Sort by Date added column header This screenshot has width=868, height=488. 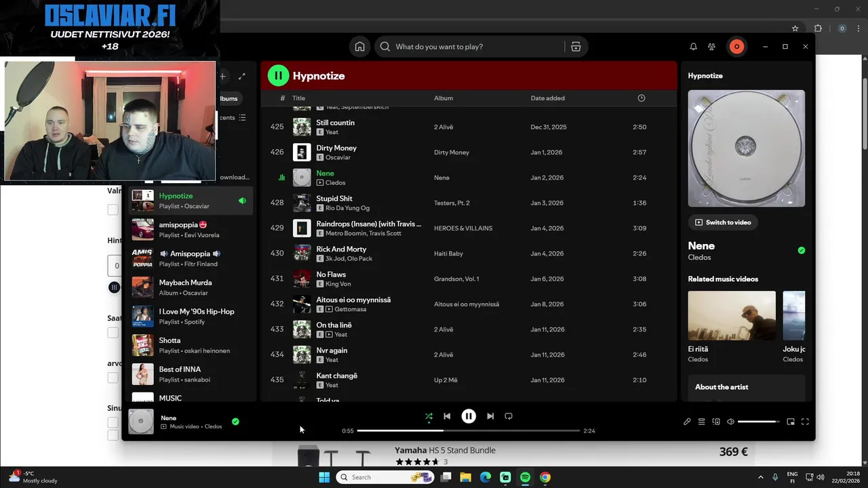(547, 98)
